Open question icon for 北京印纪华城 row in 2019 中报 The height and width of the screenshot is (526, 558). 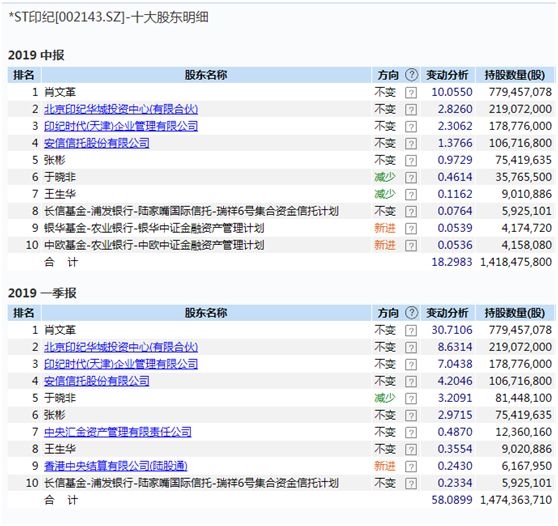pyautogui.click(x=411, y=109)
